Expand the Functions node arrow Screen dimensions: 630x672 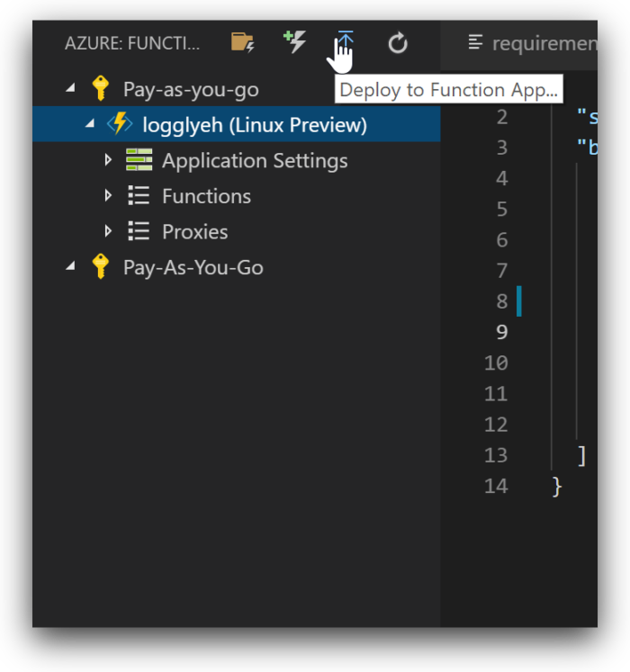[x=108, y=196]
